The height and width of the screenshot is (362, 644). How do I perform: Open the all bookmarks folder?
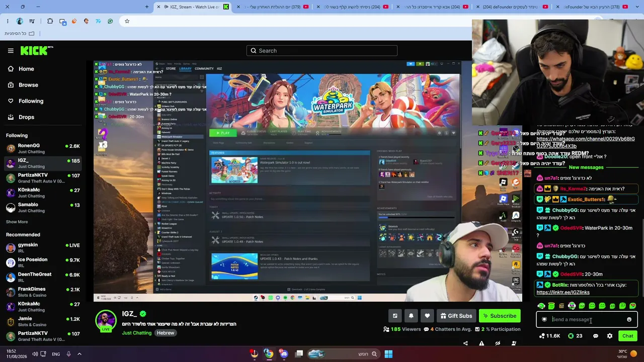coord(19,33)
